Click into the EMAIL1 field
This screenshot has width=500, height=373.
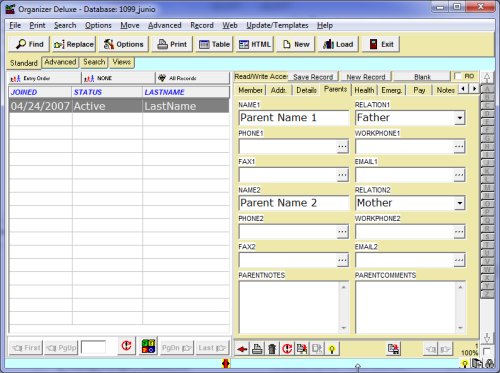pos(404,175)
